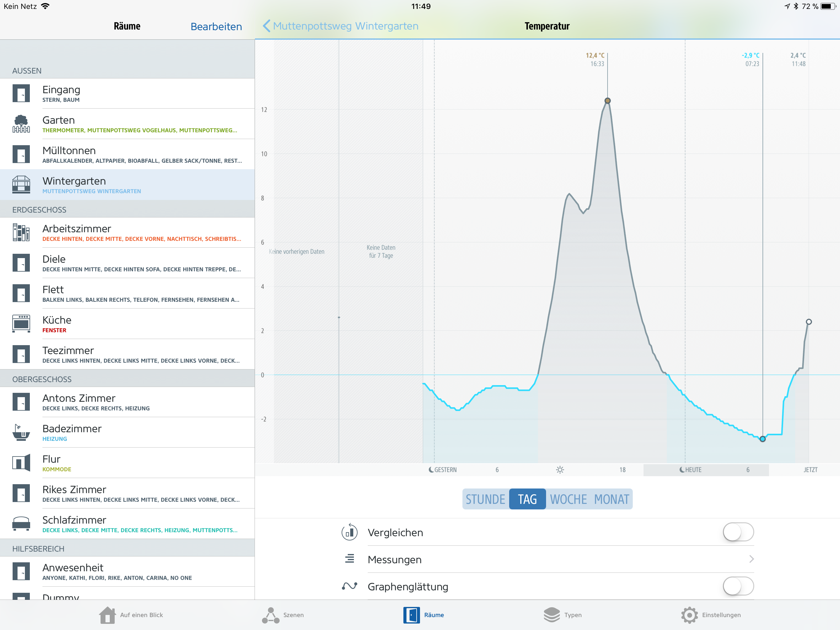Open Einstellungen gear icon
840x630 pixels.
click(x=689, y=615)
